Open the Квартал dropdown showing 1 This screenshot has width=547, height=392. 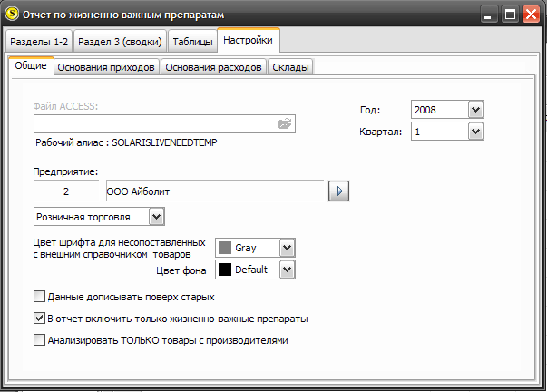tap(475, 132)
